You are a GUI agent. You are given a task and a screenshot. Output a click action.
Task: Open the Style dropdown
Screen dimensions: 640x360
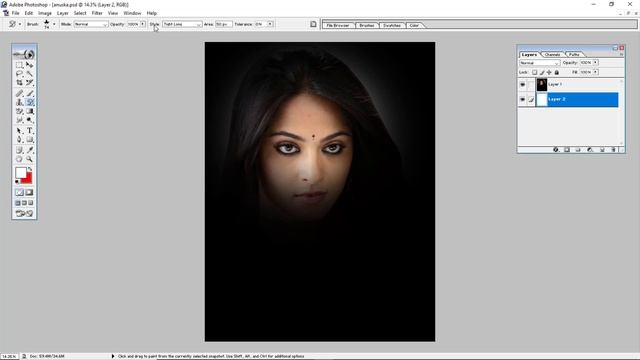click(182, 24)
